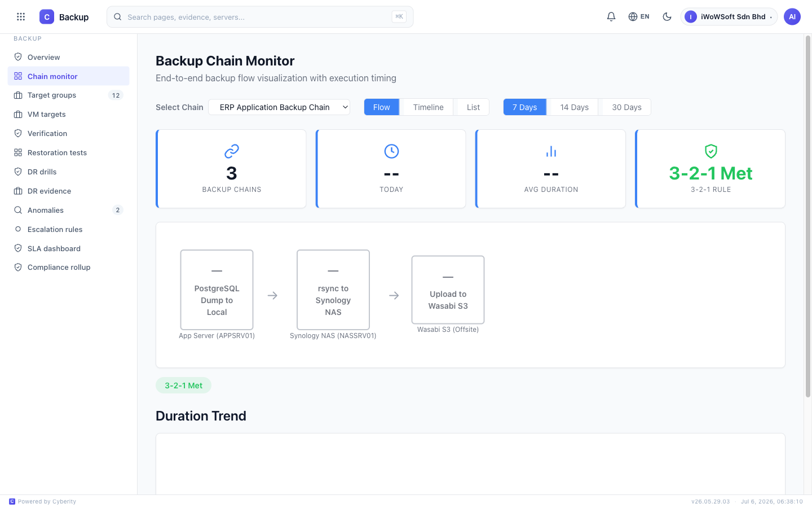Click the SLA dashboard shield icon
The image size is (812, 508).
click(x=18, y=248)
